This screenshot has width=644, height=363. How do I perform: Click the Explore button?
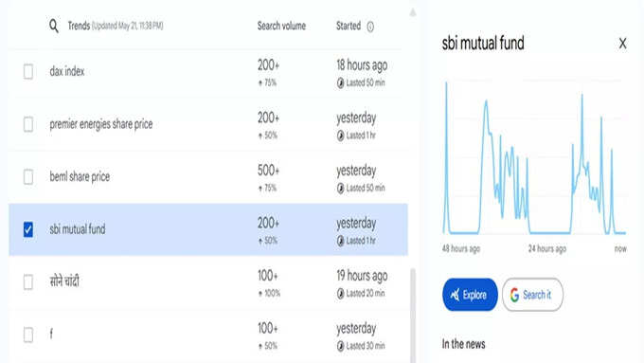(x=470, y=295)
